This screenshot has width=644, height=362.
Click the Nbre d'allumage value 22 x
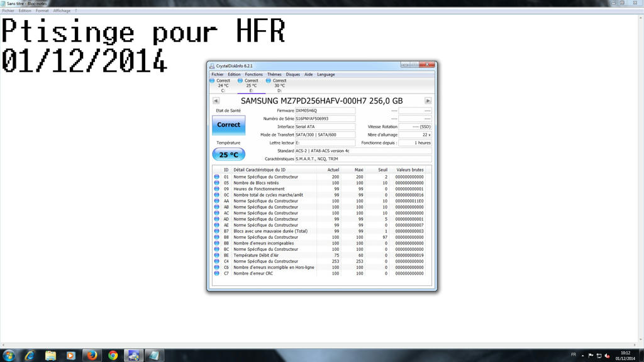coord(415,134)
